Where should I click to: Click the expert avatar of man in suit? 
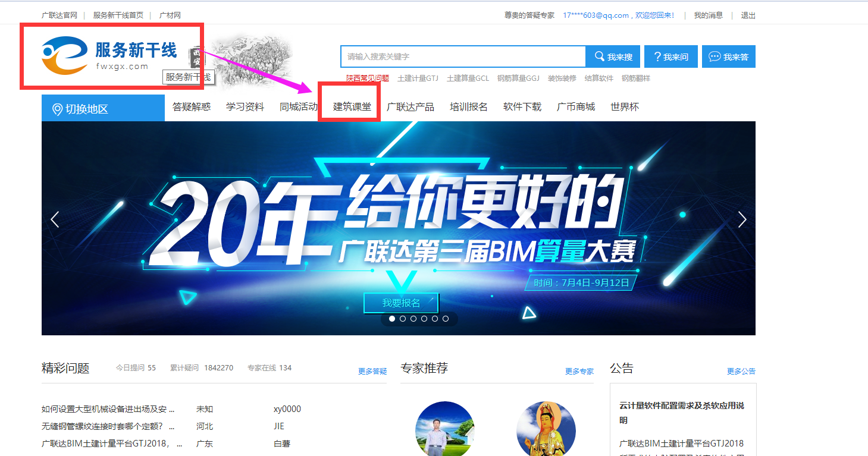click(444, 429)
